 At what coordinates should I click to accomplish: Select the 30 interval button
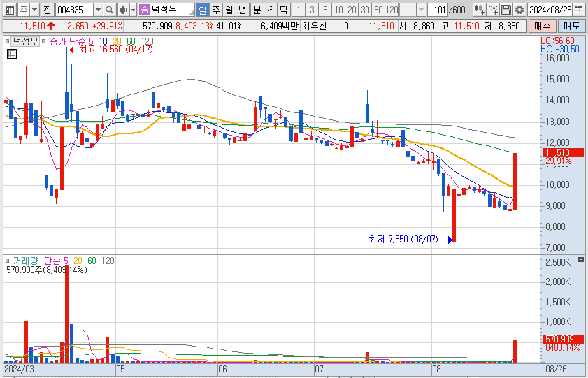(x=365, y=10)
